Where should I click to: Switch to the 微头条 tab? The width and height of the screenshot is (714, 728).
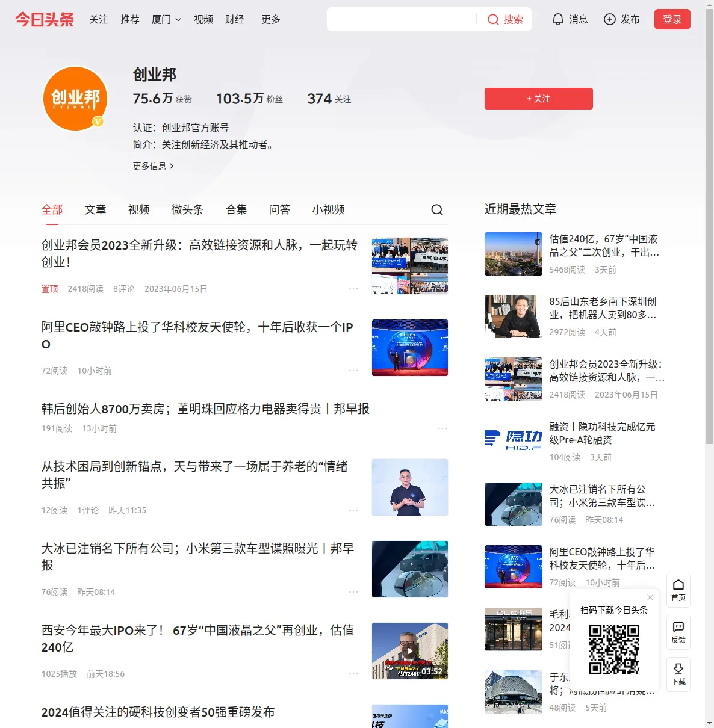click(188, 209)
